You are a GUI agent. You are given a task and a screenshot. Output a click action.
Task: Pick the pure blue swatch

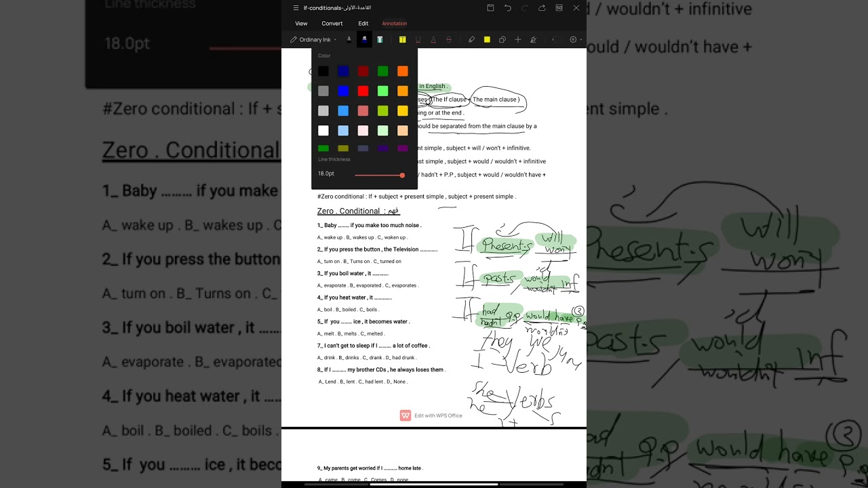[343, 91]
